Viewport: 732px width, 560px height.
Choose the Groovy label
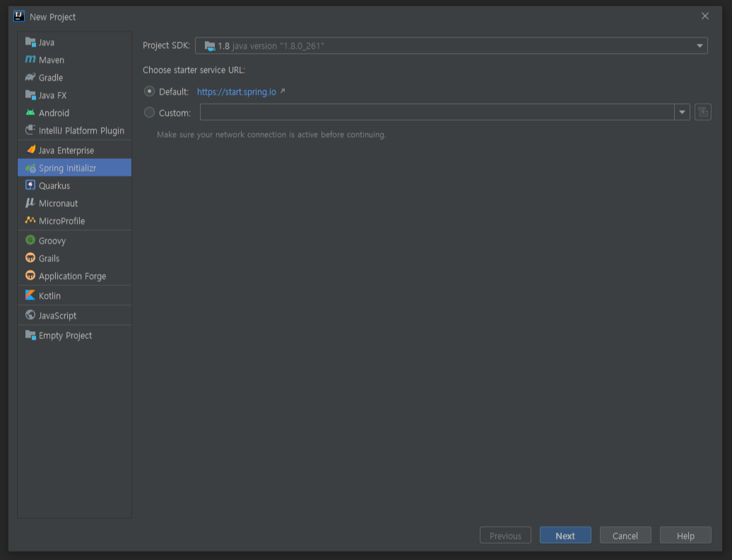(x=52, y=242)
